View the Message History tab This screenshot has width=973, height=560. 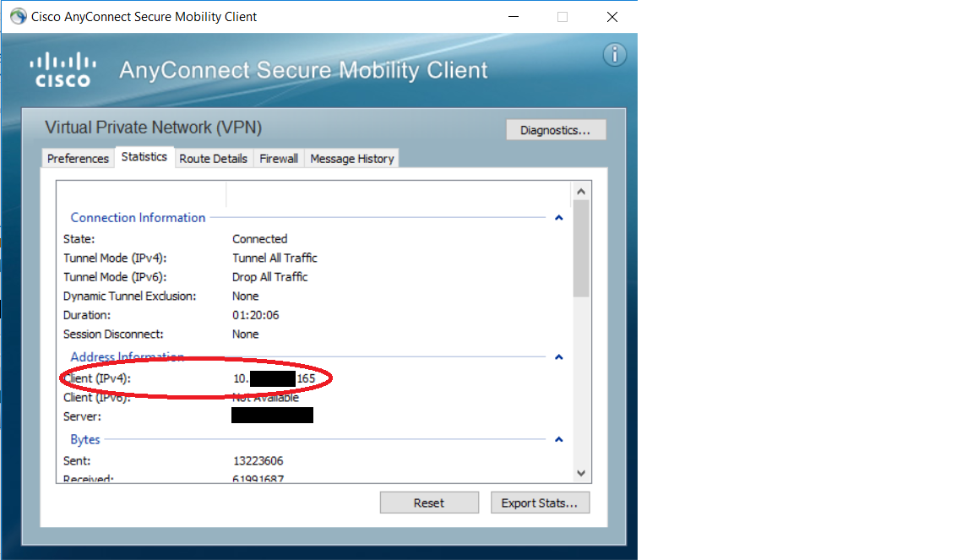pos(351,159)
